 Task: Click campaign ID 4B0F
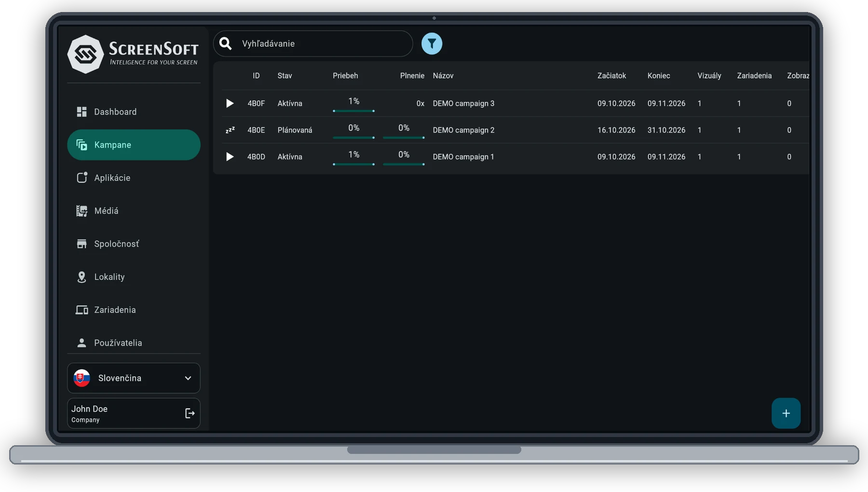[x=256, y=103]
